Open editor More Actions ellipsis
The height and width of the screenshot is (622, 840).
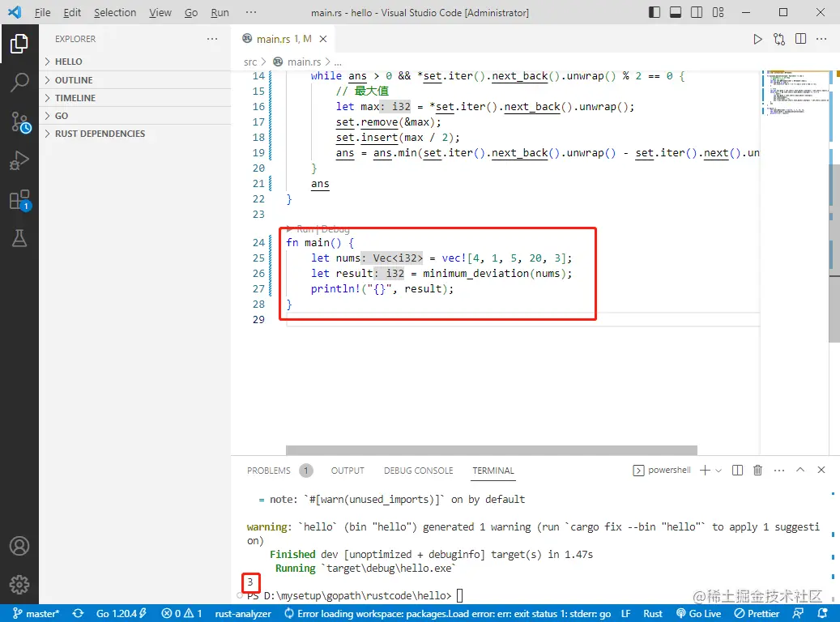pyautogui.click(x=821, y=39)
